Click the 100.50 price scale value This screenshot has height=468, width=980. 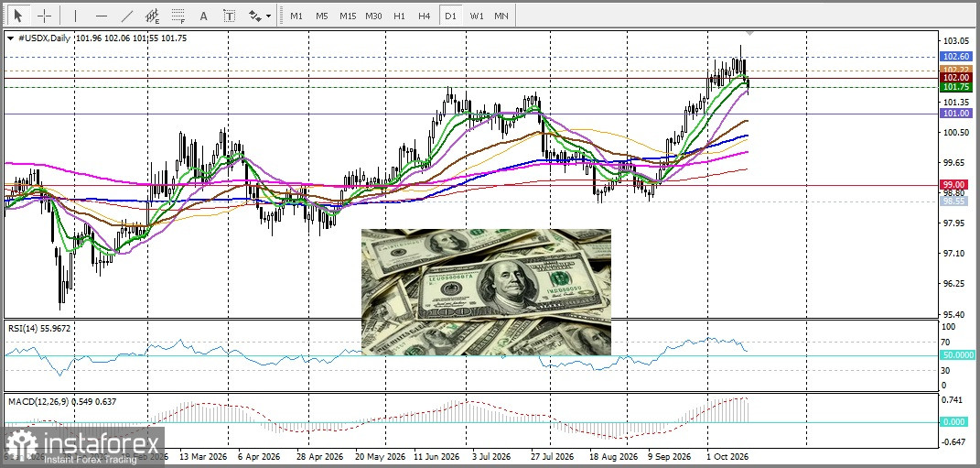click(x=955, y=133)
